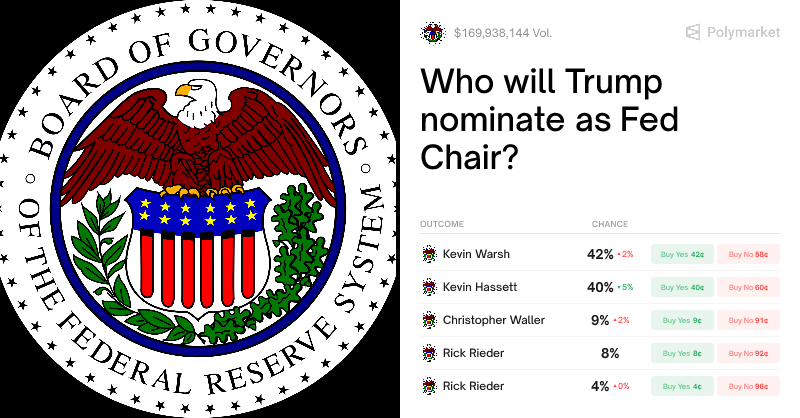Viewport: 800px width, 418px height.
Task: Click avatar in the 8% Rick Rieder row
Action: coord(430,353)
